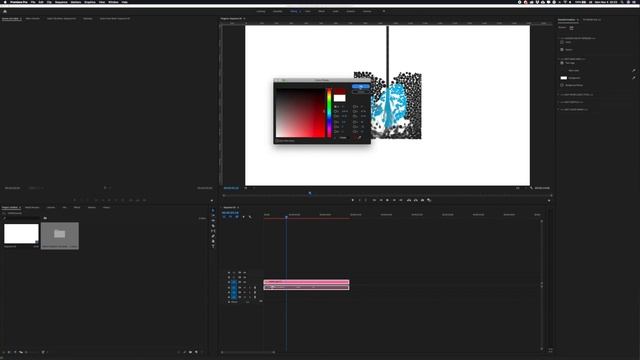The width and height of the screenshot is (640, 360).
Task: Click the Step Forward one frame button
Action: (394, 200)
